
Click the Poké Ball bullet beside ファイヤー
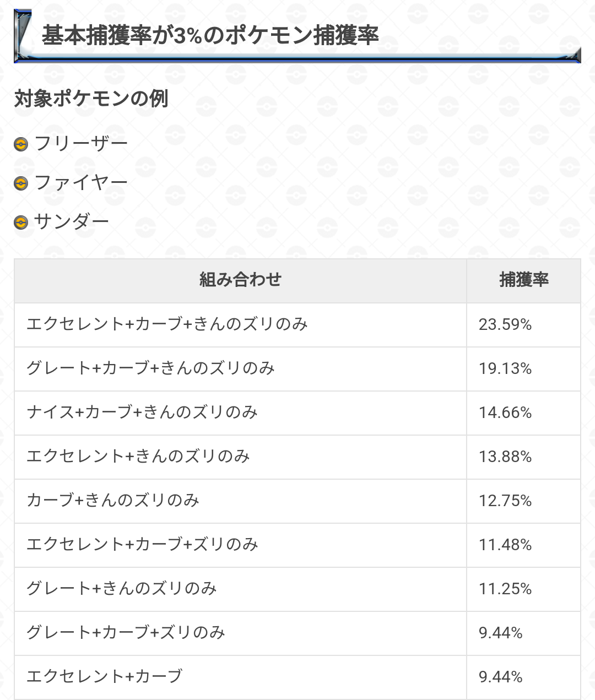(x=21, y=183)
